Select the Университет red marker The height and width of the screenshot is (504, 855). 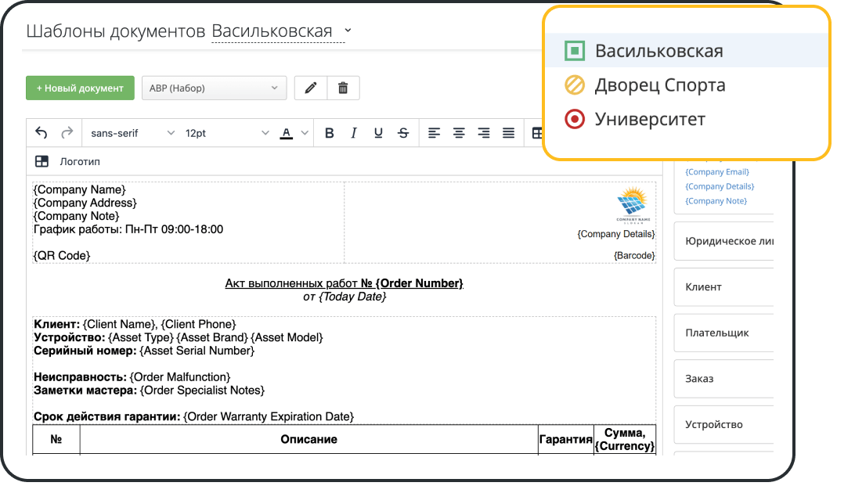coord(573,117)
